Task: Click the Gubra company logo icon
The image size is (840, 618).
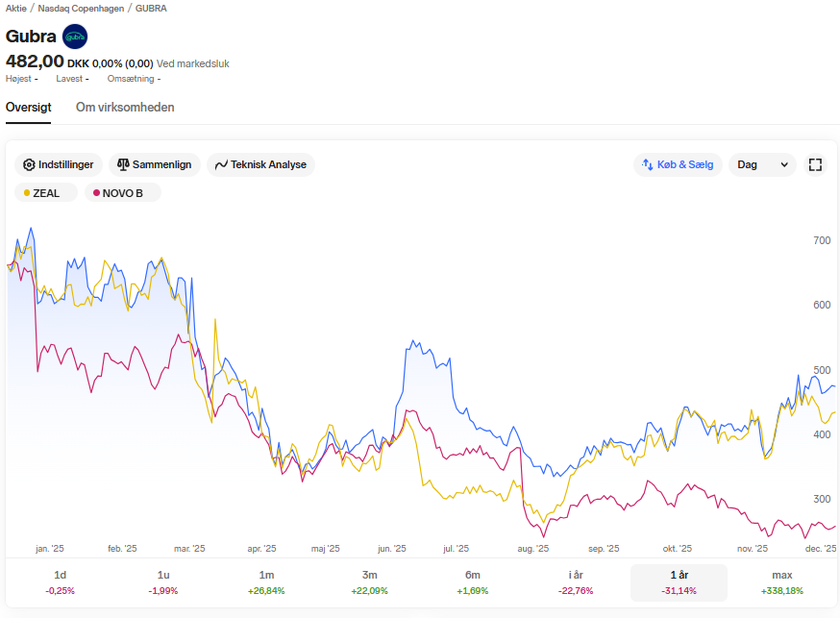Action: (75, 37)
